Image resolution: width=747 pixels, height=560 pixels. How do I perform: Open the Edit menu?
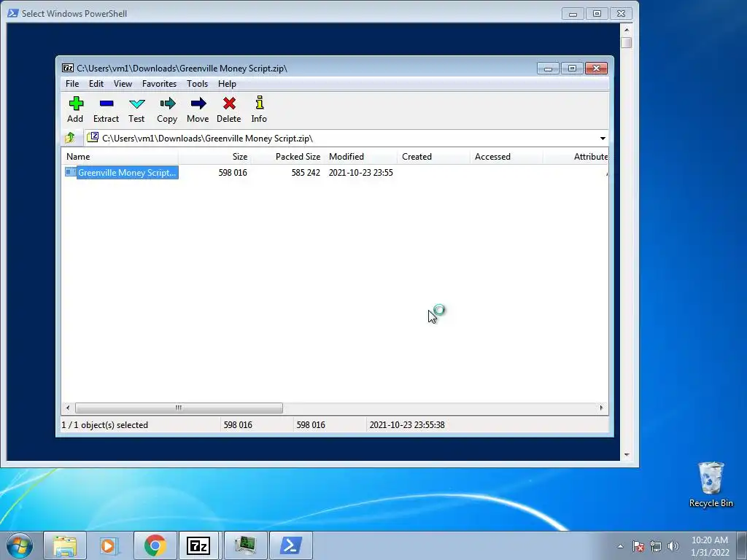(x=96, y=84)
